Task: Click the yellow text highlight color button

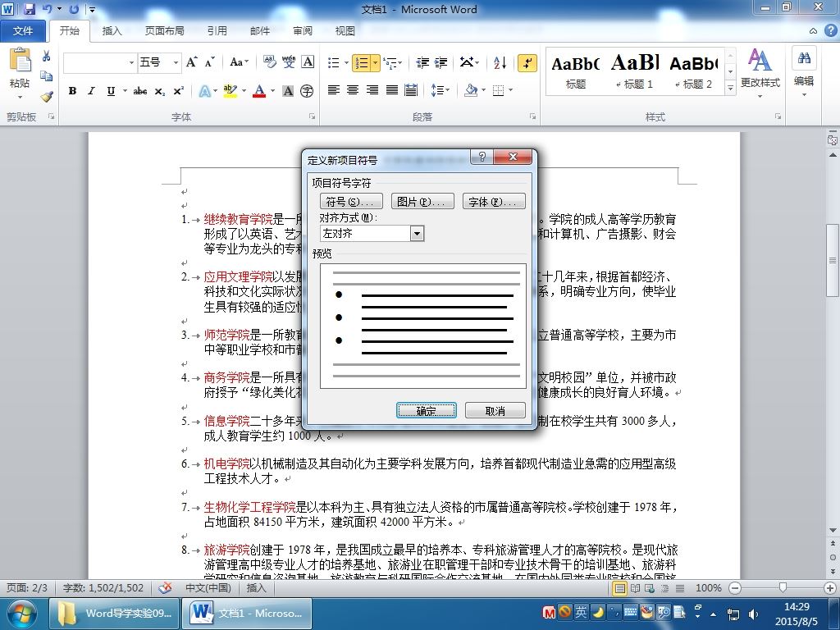Action: tap(231, 91)
